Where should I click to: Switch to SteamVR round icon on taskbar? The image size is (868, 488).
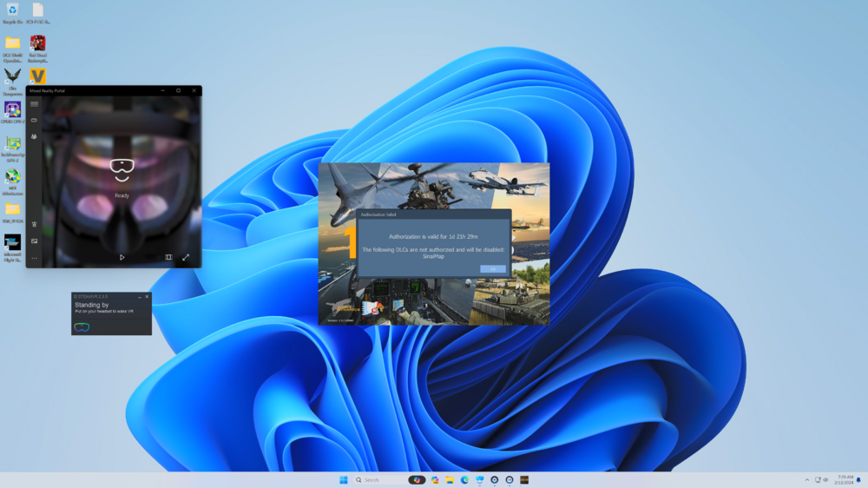[510, 479]
